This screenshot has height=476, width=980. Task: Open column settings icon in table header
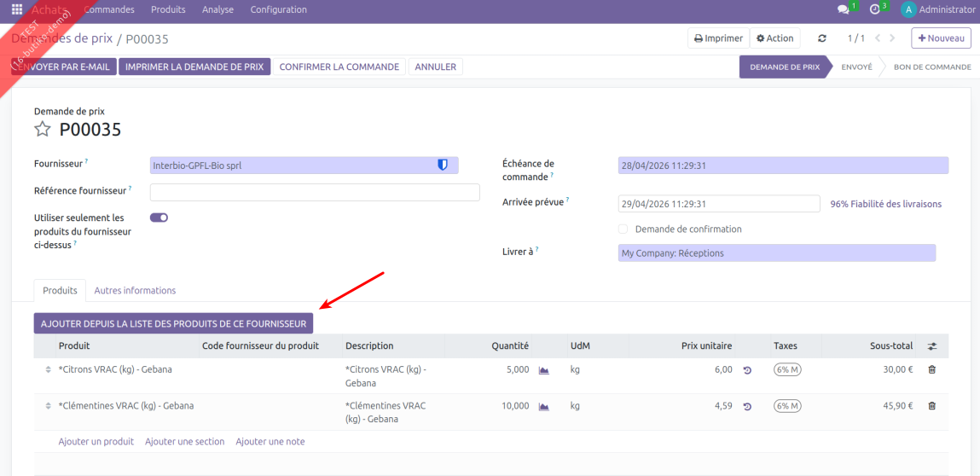point(932,346)
